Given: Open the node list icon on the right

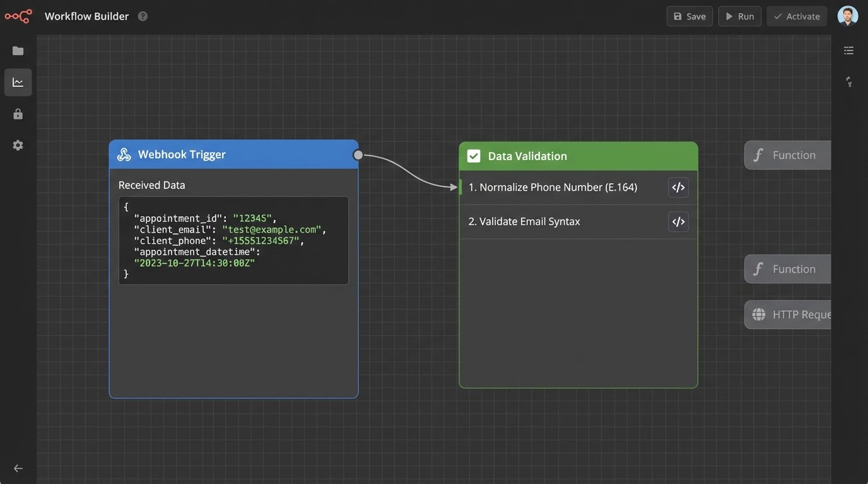Looking at the screenshot, I should pyautogui.click(x=848, y=50).
